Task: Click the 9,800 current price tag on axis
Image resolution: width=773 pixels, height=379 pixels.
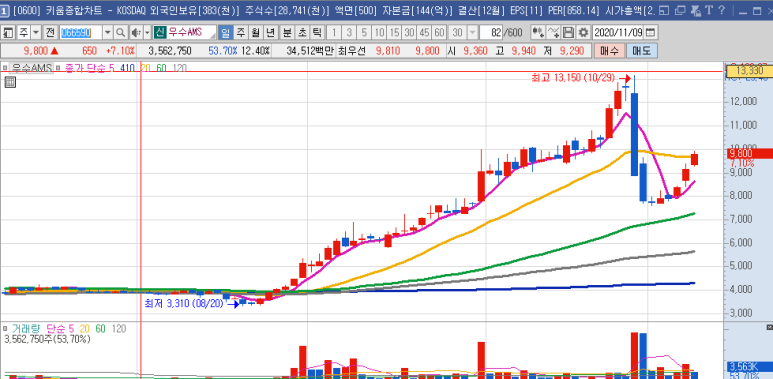Action: point(750,153)
